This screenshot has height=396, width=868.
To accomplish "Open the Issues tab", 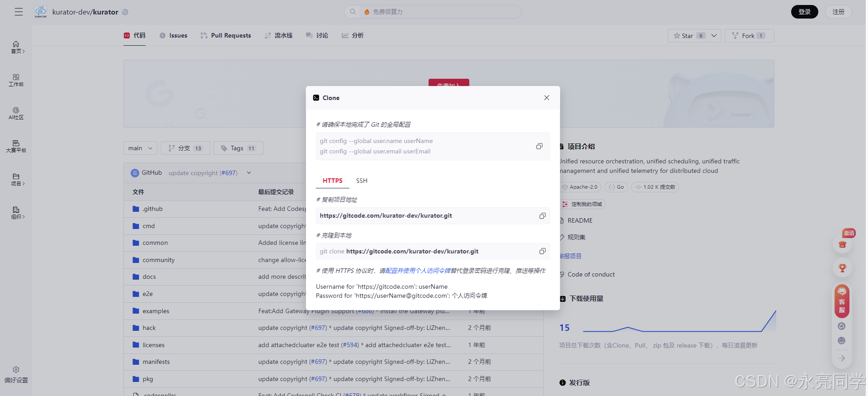I will [x=173, y=35].
